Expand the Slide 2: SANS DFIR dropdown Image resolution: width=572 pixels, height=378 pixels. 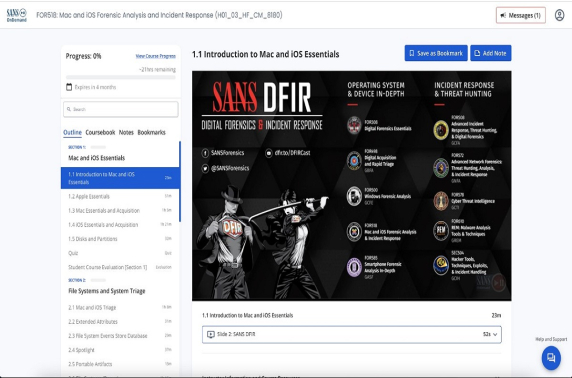352,334
